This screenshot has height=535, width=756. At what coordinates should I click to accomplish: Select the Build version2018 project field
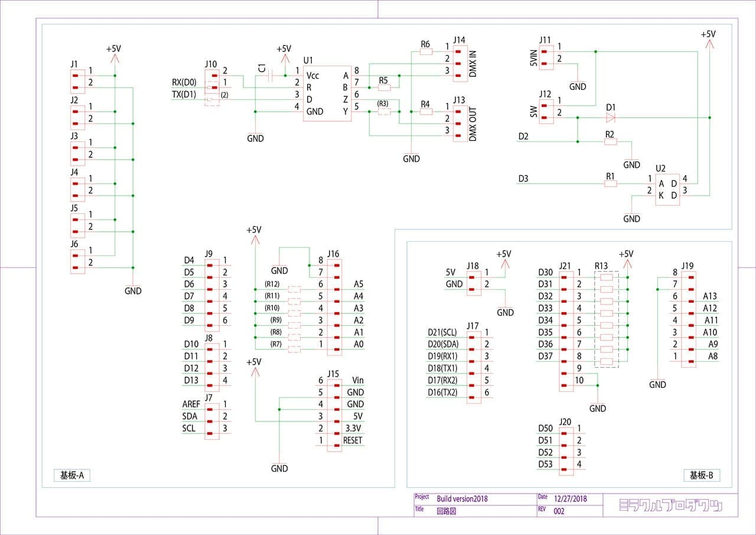(x=462, y=498)
